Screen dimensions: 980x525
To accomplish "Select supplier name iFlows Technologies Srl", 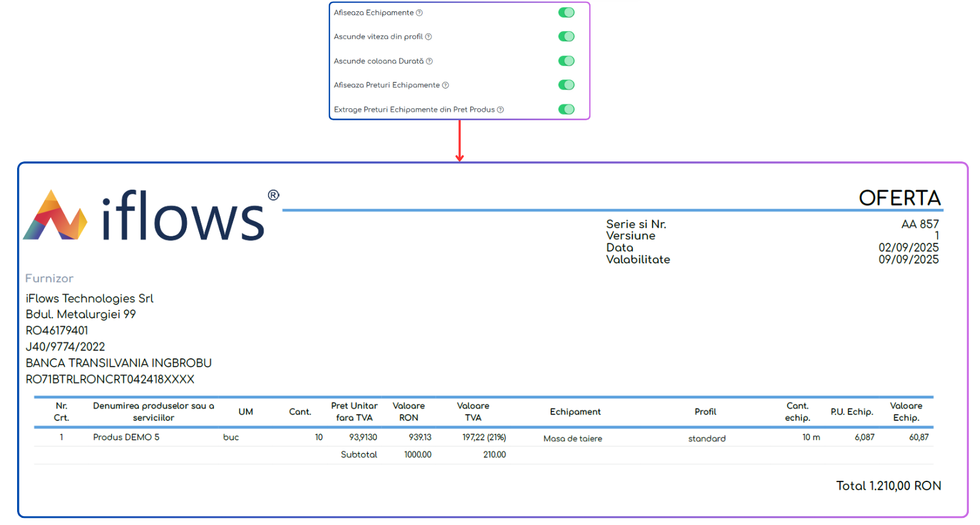I will [x=90, y=299].
